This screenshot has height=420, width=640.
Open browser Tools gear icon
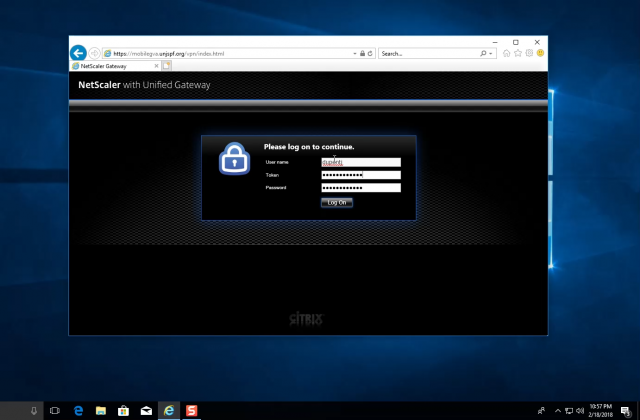click(529, 53)
